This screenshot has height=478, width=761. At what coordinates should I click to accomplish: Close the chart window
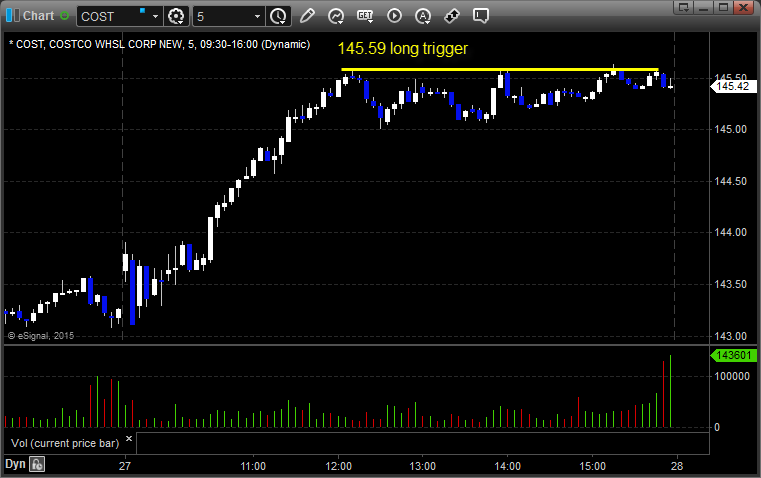pos(743,7)
